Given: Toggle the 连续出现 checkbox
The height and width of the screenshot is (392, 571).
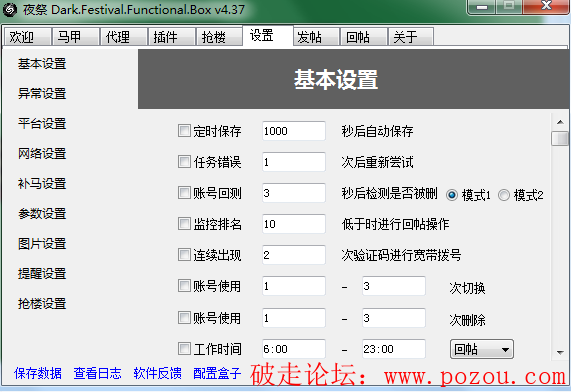Looking at the screenshot, I should pyautogui.click(x=184, y=254).
